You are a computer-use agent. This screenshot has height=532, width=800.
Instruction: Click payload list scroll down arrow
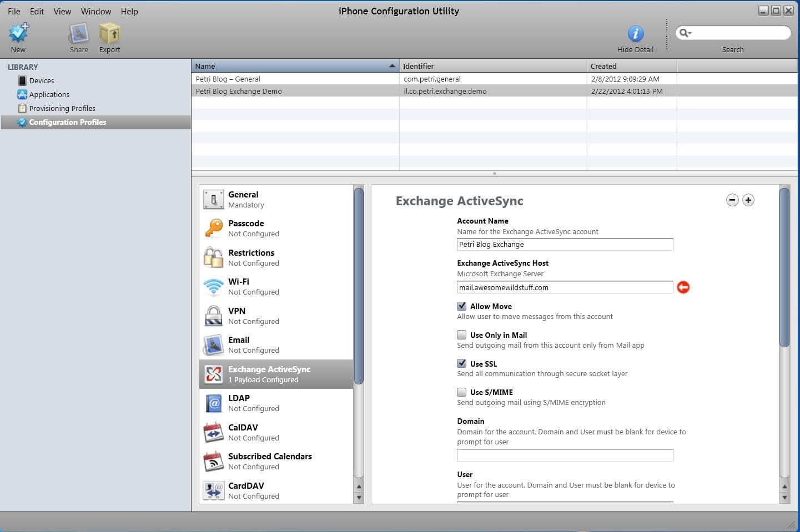[x=359, y=498]
